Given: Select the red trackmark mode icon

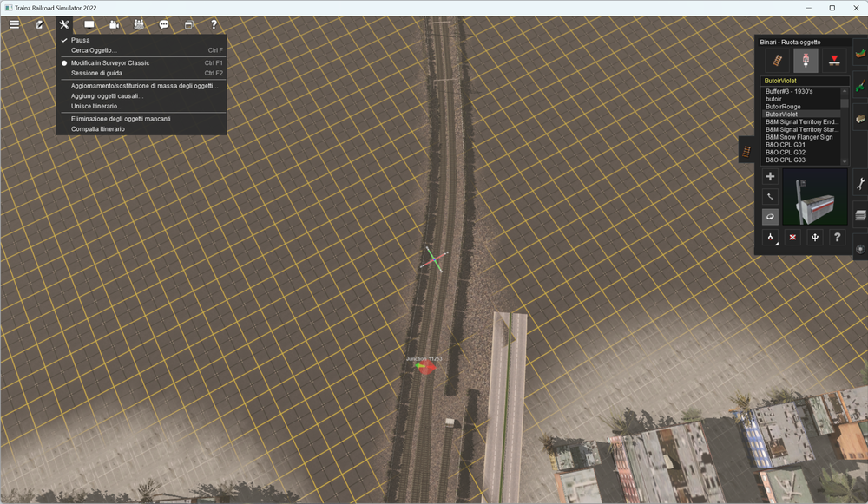Looking at the screenshot, I should pyautogui.click(x=833, y=61).
